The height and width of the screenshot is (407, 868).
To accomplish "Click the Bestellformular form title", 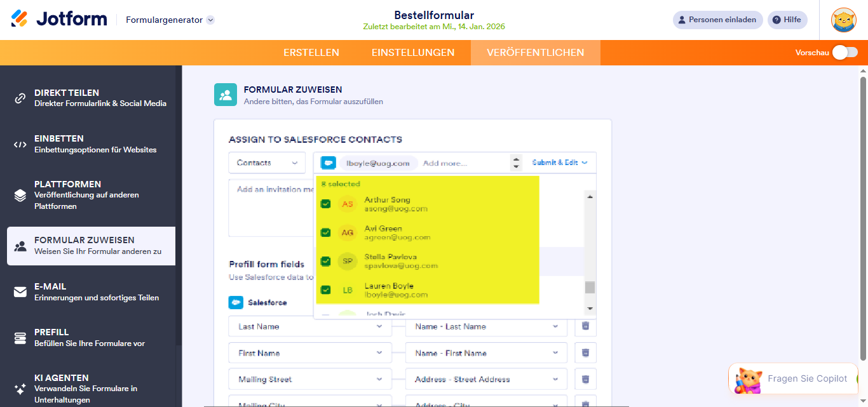I will click(x=434, y=15).
